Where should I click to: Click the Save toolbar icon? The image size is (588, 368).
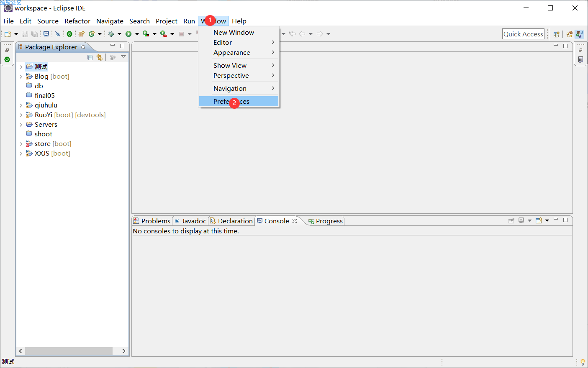[x=25, y=34]
